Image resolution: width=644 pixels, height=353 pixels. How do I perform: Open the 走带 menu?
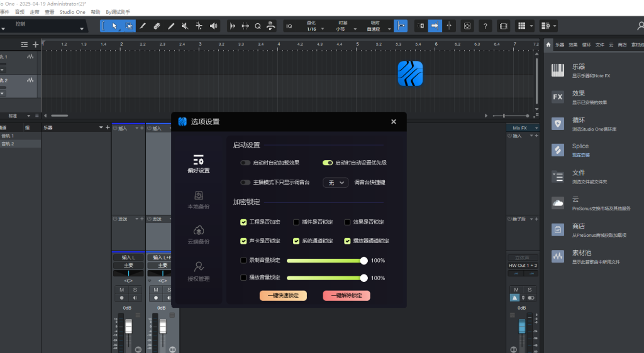pos(35,12)
